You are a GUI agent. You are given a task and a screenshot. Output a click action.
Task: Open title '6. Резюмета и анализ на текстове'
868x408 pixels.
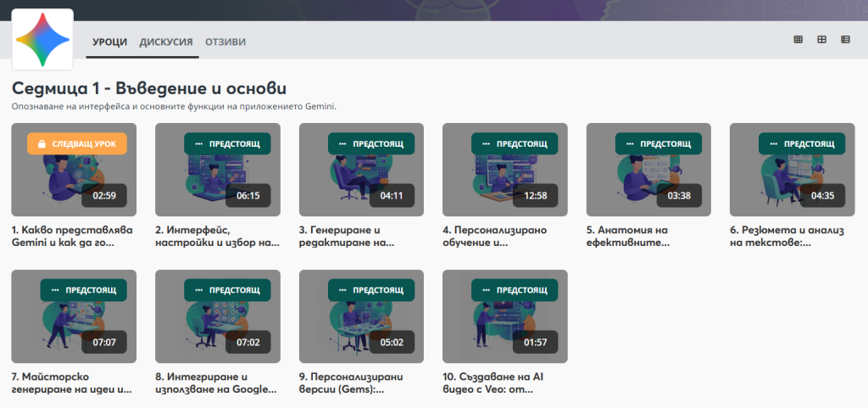point(787,237)
